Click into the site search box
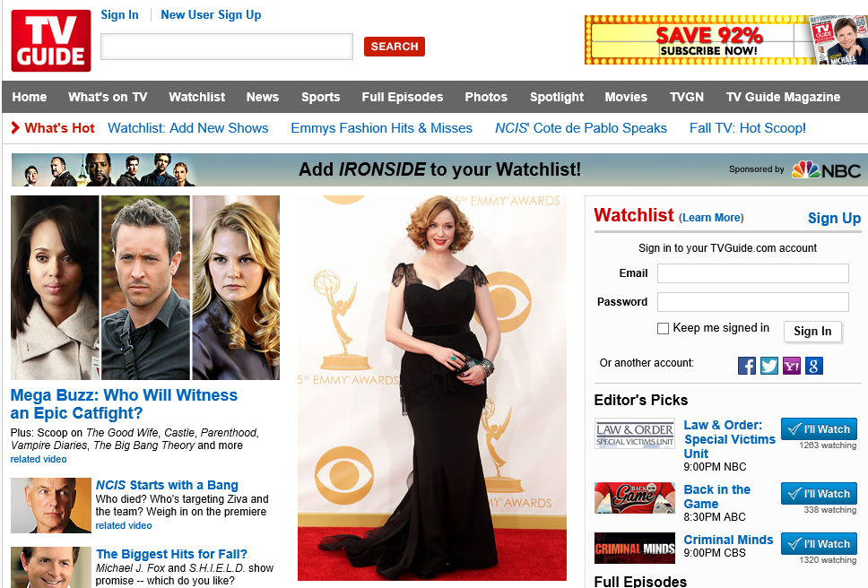The width and height of the screenshot is (868, 588). (x=227, y=47)
